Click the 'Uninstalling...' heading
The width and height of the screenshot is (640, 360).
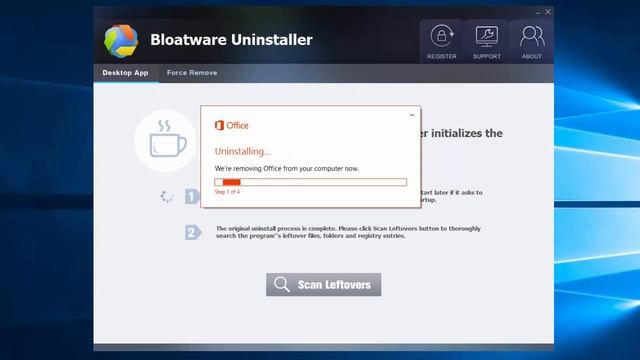pyautogui.click(x=242, y=151)
